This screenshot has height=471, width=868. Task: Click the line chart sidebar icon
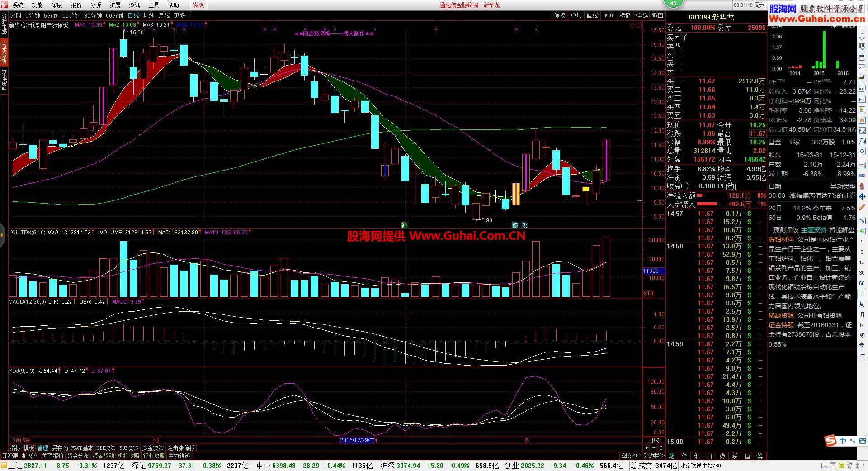tap(862, 67)
